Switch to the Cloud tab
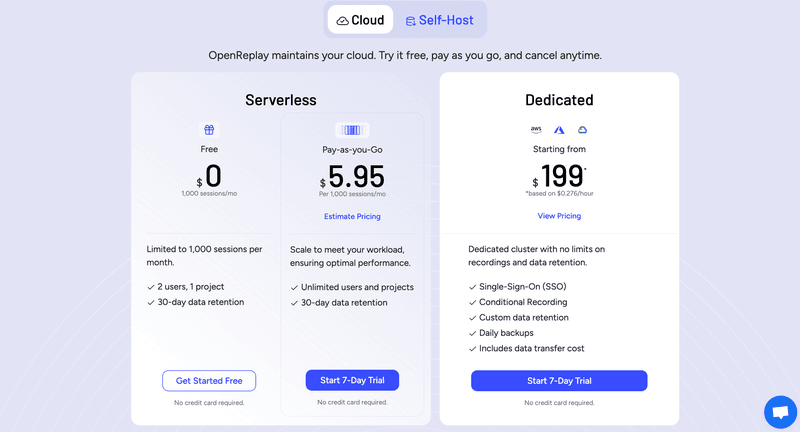Image resolution: width=800 pixels, height=432 pixels. [x=360, y=20]
